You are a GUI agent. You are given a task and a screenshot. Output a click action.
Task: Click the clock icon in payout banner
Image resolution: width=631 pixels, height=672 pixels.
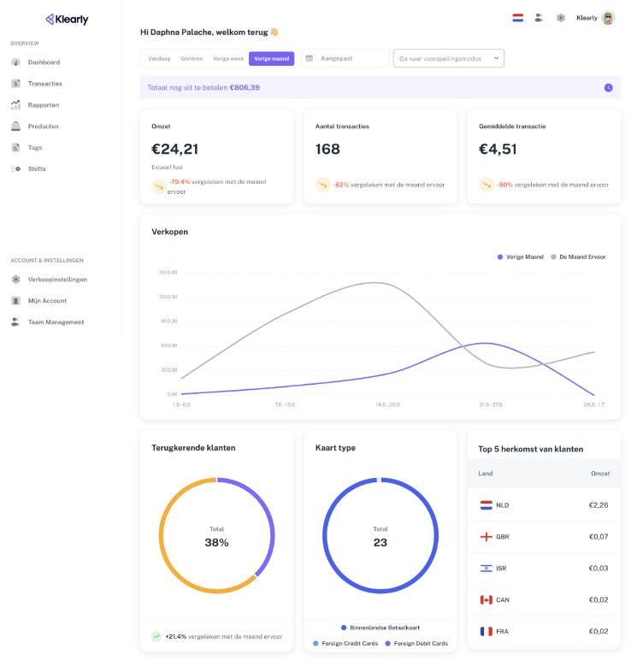608,87
